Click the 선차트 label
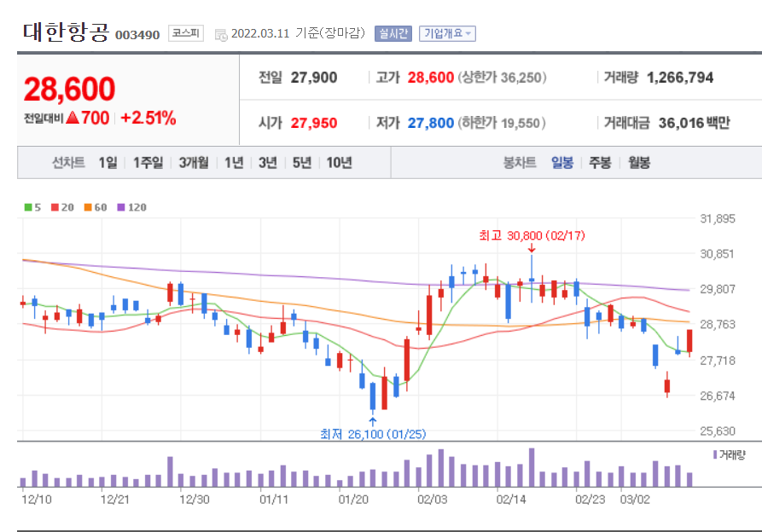Image resolution: width=762 pixels, height=532 pixels. [68, 163]
